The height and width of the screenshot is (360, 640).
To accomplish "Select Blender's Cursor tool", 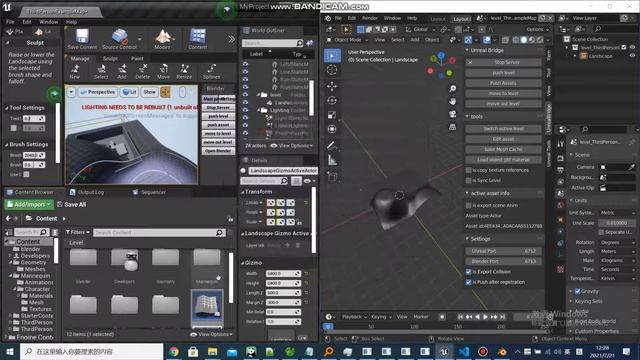I will point(332,70).
